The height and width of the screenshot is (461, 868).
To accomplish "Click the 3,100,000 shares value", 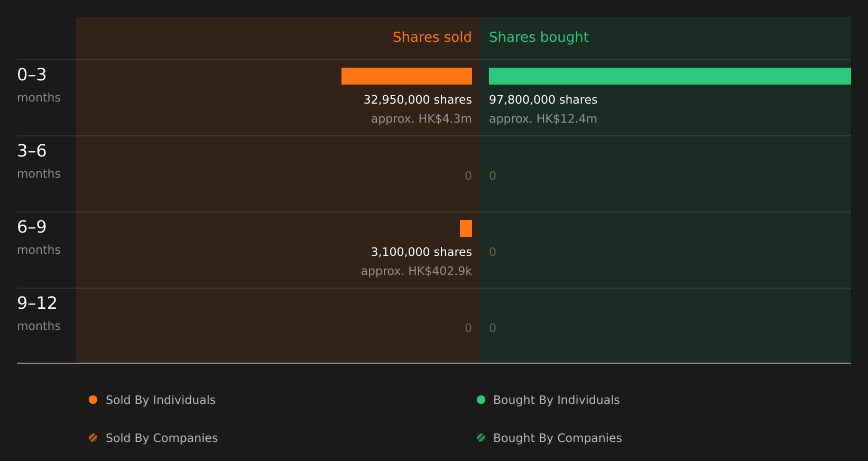I will click(x=421, y=252).
